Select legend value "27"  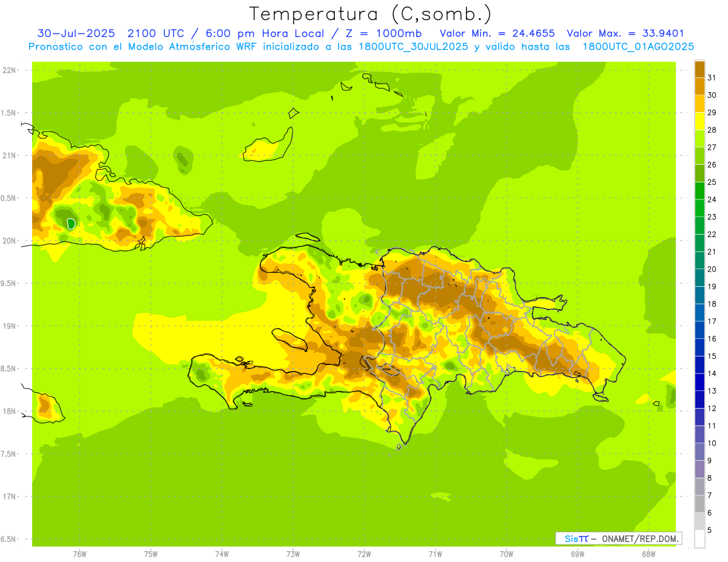click(x=712, y=147)
